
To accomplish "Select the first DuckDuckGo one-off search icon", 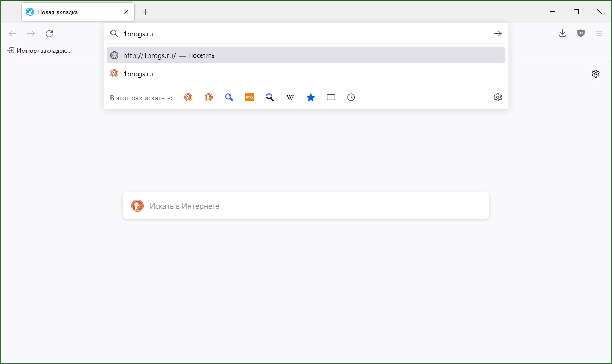I will point(188,97).
